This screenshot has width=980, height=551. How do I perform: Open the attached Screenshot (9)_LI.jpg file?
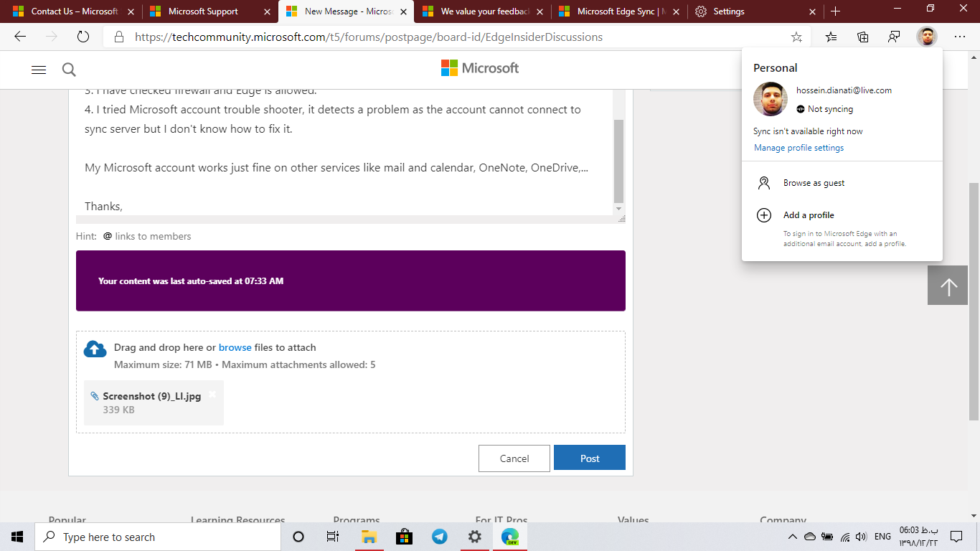[x=152, y=396]
